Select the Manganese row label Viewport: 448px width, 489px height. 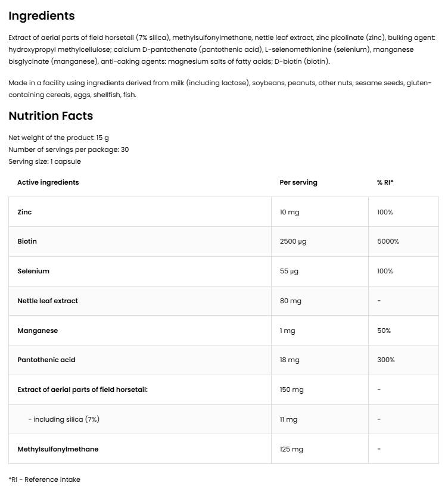pyautogui.click(x=38, y=331)
